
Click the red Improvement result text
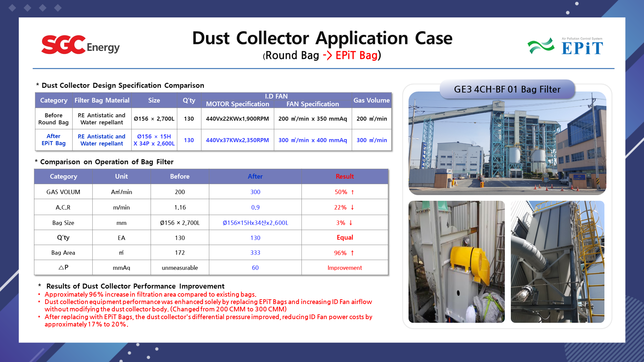click(344, 268)
